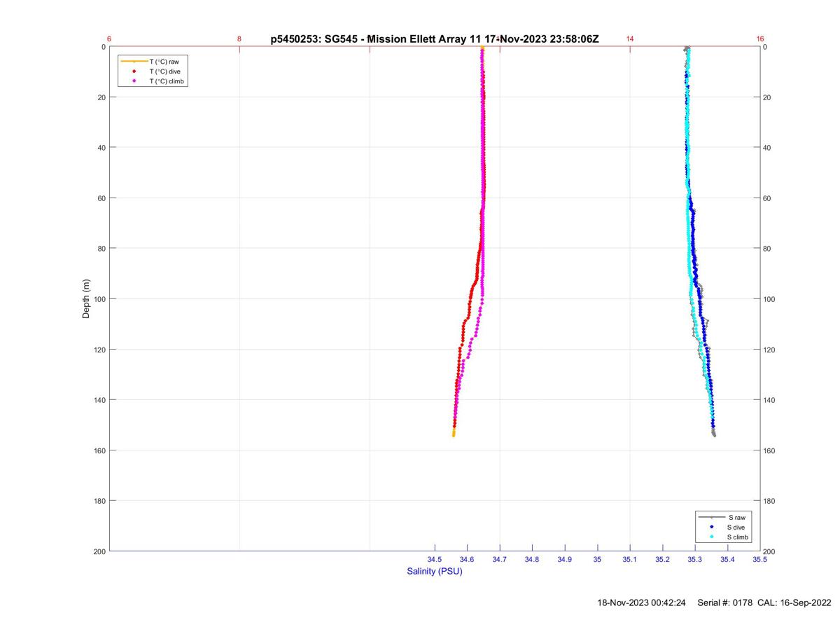Viewport: 840px width, 620px height.
Task: Click depth tick 200 on right axis
Action: [770, 551]
